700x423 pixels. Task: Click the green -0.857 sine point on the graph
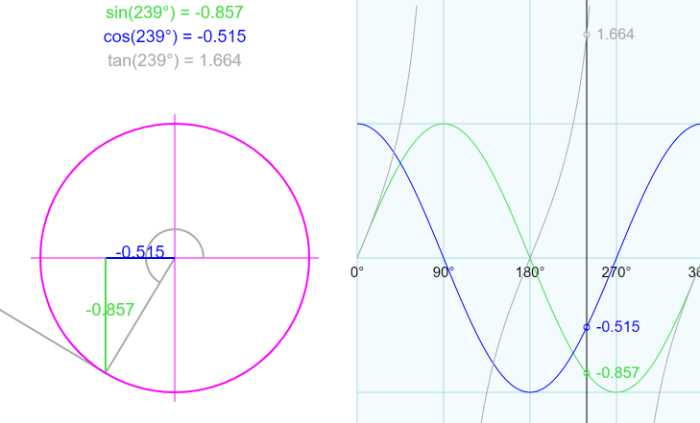coord(587,373)
